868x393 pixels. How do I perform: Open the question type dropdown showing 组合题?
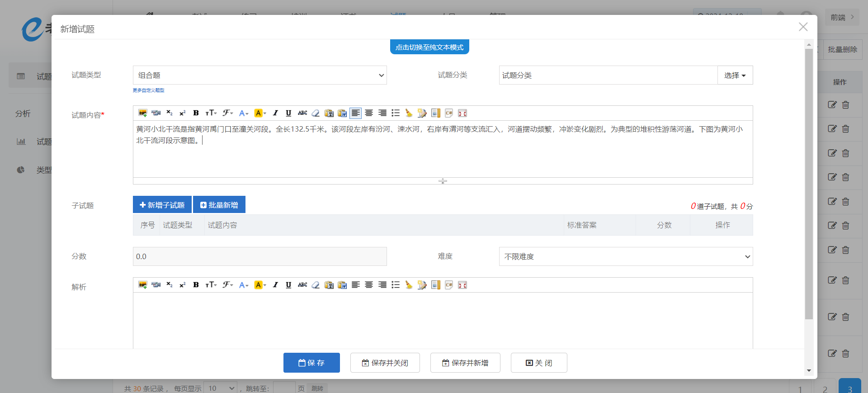pyautogui.click(x=260, y=75)
